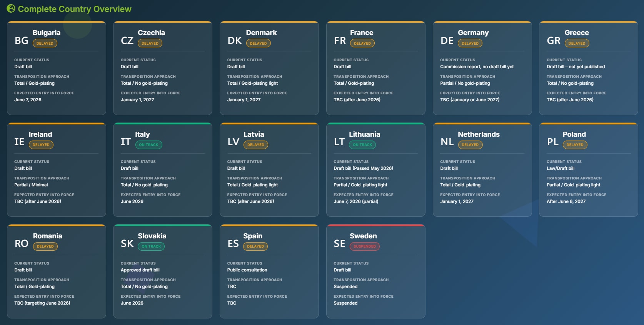Click the Complete Country Overview heading
The width and height of the screenshot is (644, 325).
(75, 9)
